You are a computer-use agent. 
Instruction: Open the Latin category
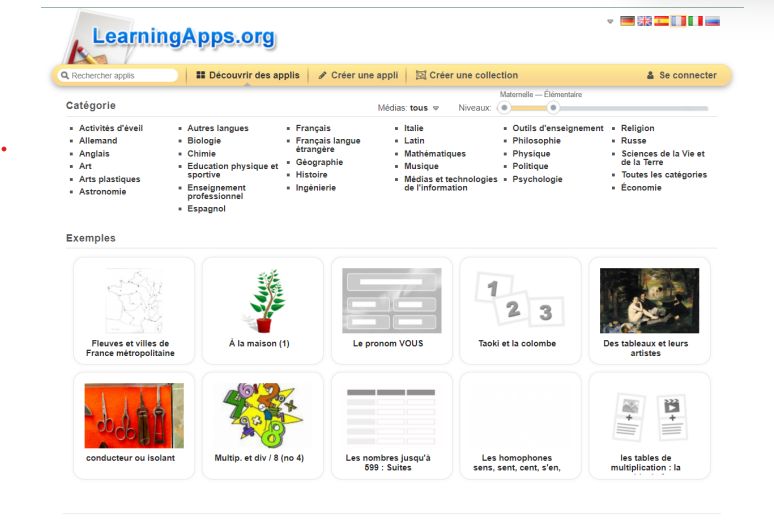click(414, 141)
